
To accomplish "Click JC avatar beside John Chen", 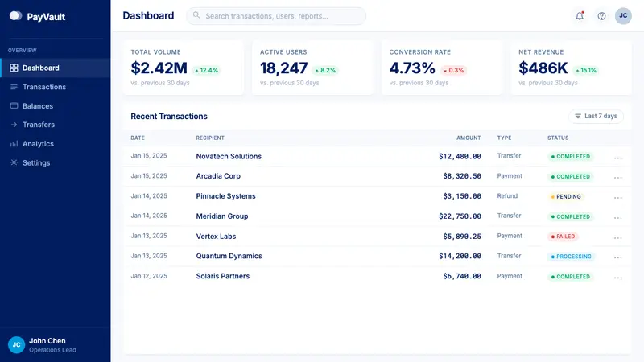I will point(16,345).
